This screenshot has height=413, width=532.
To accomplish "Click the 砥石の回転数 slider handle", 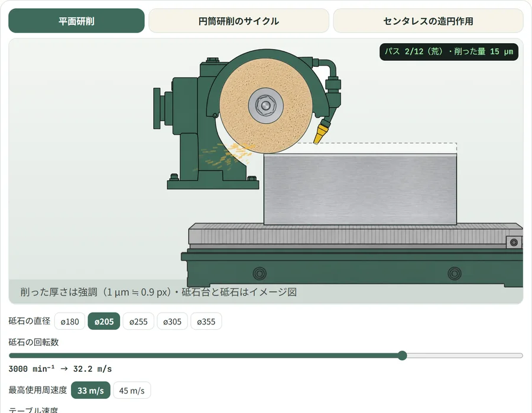I will [403, 355].
